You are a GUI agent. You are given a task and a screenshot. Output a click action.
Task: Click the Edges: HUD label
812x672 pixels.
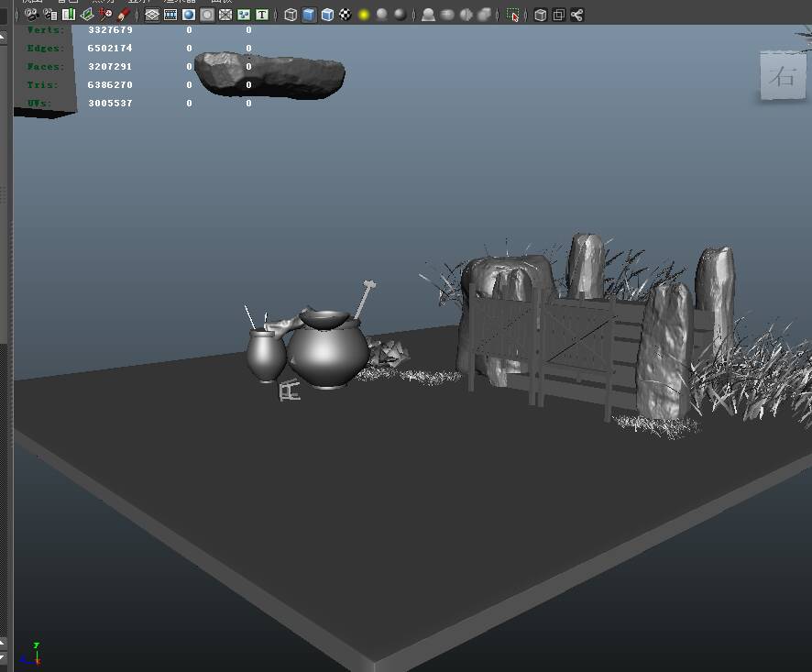46,49
